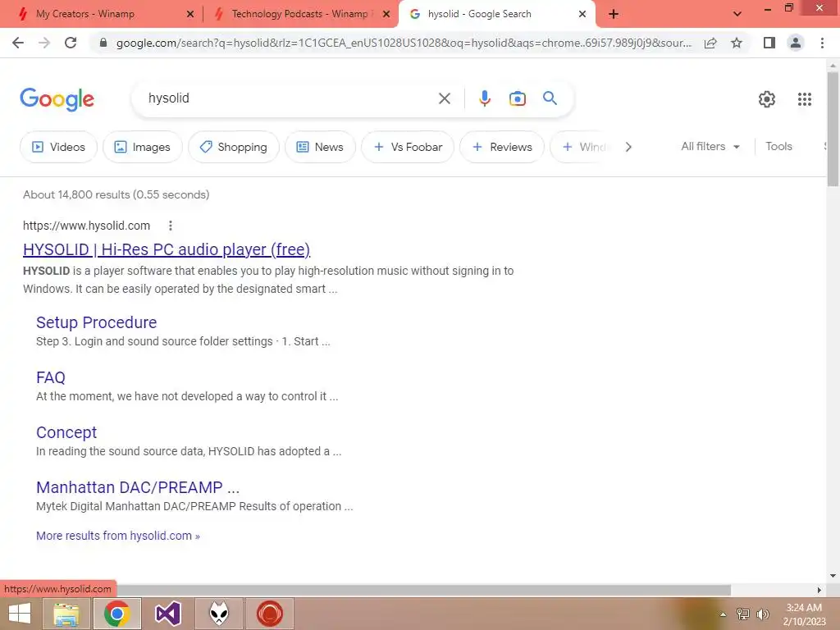Click the magnifier search button
840x630 pixels.
click(550, 98)
